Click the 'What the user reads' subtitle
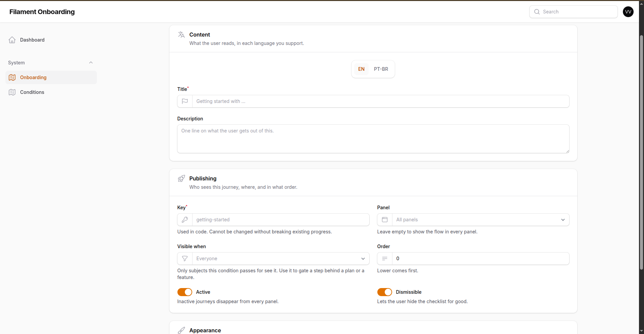 (247, 43)
